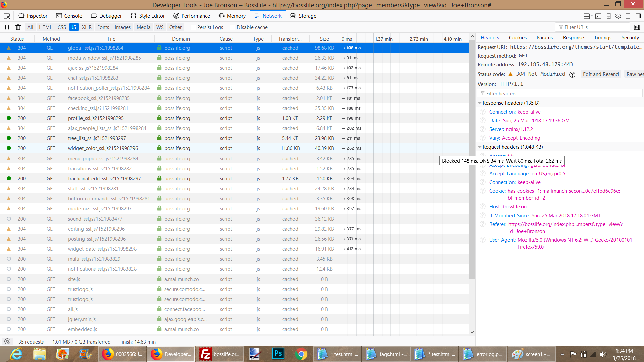Clear the network log with trash icon
The height and width of the screenshot is (362, 644).
[x=18, y=27]
